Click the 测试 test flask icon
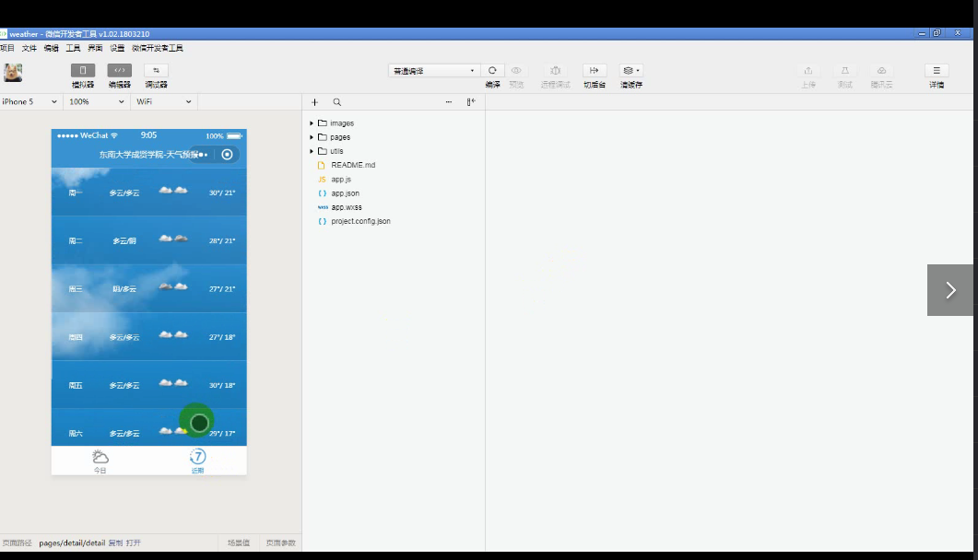This screenshot has width=978, height=560. point(844,70)
